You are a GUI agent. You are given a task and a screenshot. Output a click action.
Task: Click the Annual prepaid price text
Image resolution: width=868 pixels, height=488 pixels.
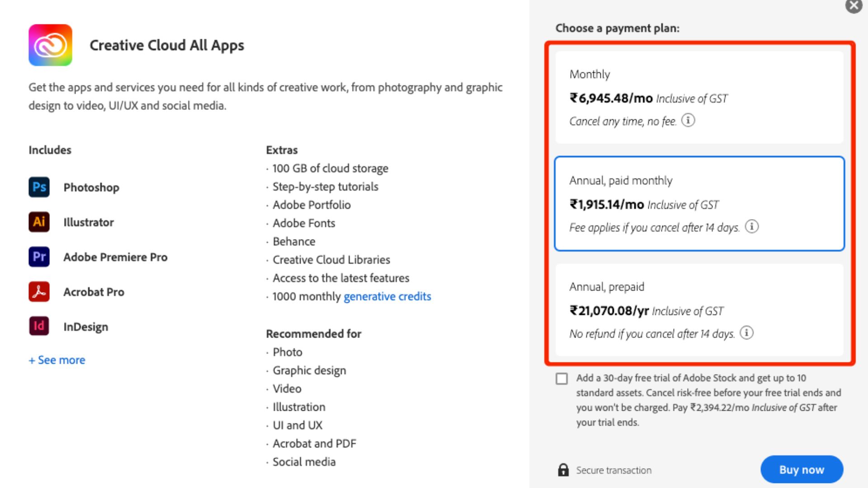point(609,311)
